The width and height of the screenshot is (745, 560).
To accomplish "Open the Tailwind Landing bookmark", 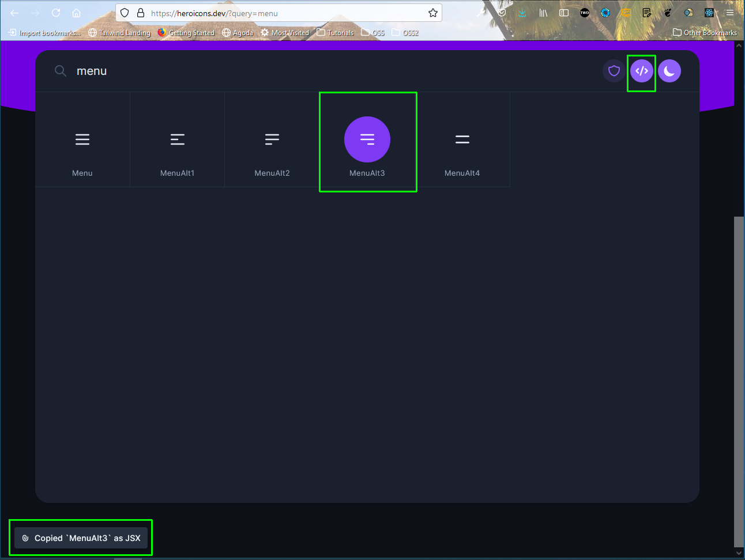I will [119, 33].
